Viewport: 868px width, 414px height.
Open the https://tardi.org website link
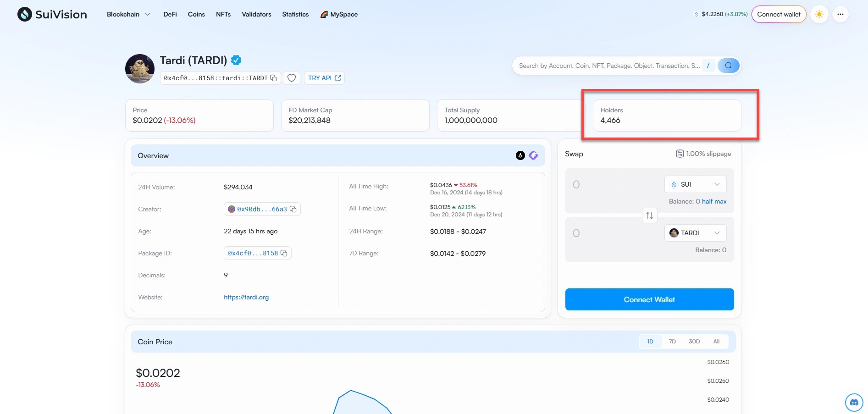click(246, 297)
